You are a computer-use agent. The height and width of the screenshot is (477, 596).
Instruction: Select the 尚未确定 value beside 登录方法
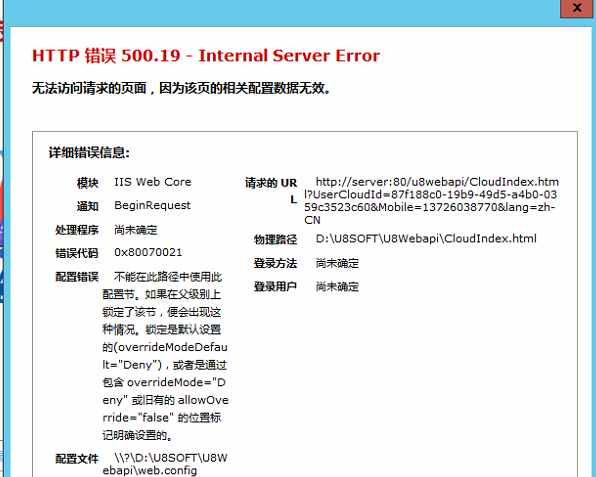click(x=337, y=263)
